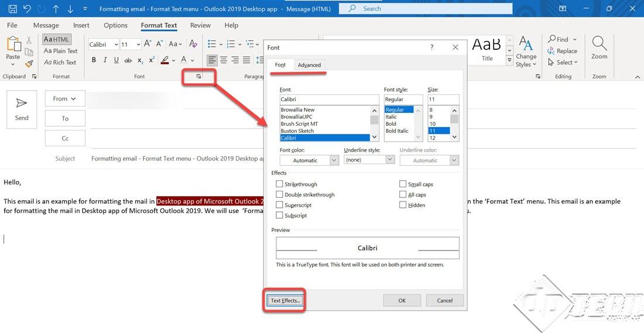Check the Small caps option
Screen dimensions: 644x333
[x=403, y=184]
